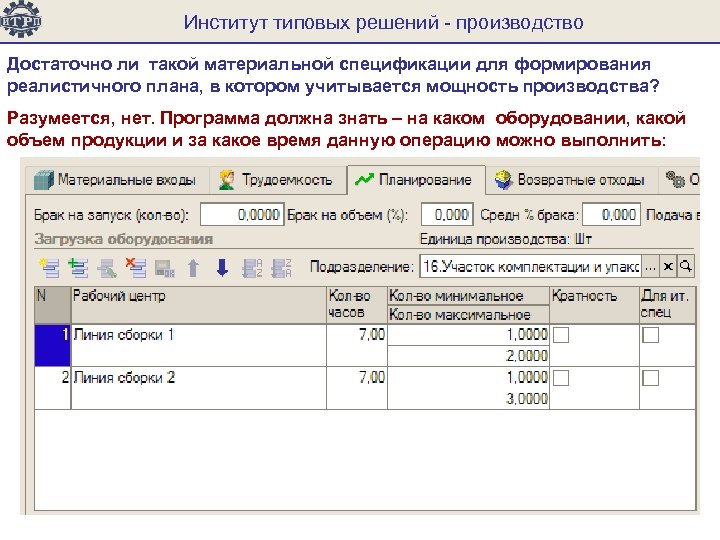Click maximum quantity 2,0000 cell
720x540 pixels.
[x=468, y=356]
